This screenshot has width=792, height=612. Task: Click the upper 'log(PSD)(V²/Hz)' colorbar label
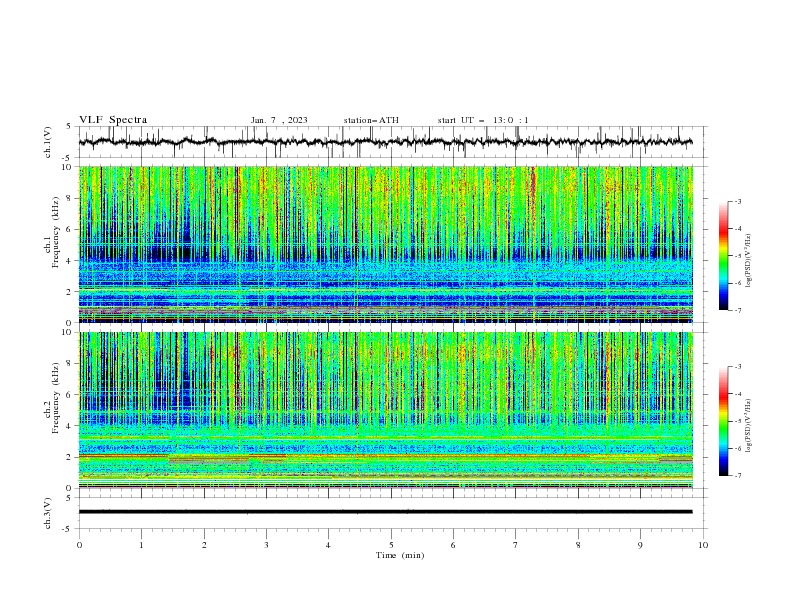[x=748, y=261]
